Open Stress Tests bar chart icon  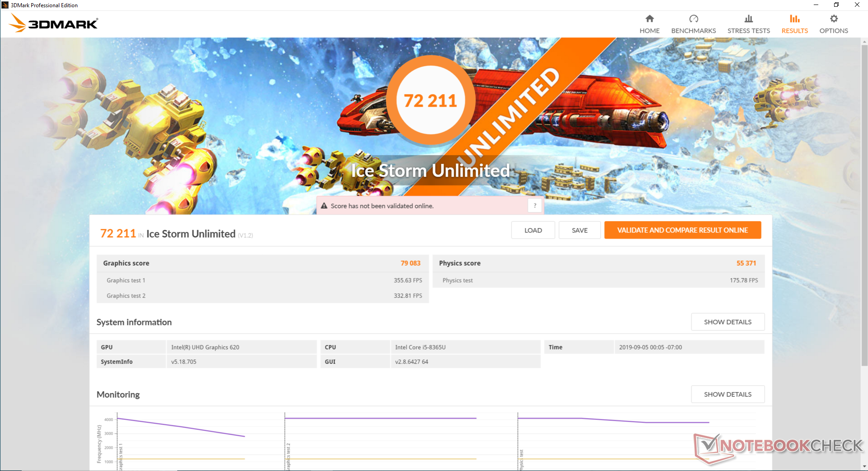(749, 19)
